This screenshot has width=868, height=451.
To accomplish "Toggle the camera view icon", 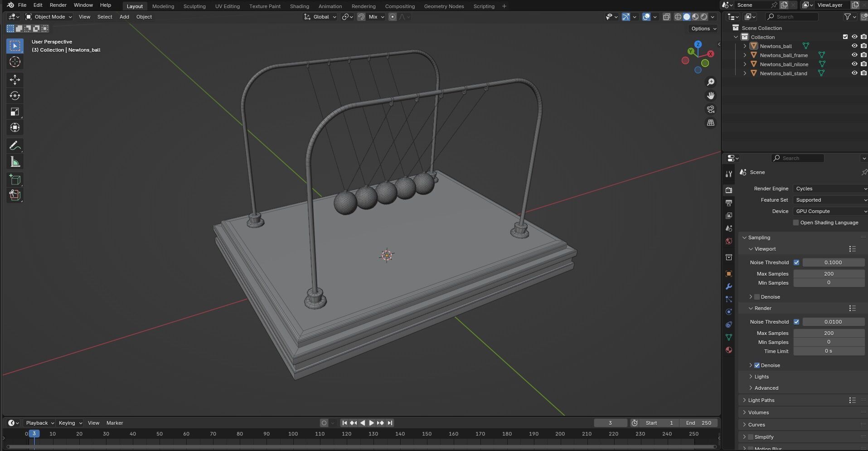I will 711,109.
